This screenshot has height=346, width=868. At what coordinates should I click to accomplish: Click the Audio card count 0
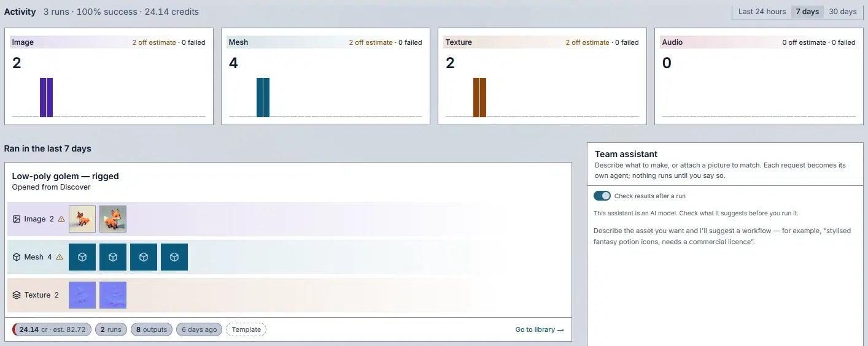pos(667,63)
